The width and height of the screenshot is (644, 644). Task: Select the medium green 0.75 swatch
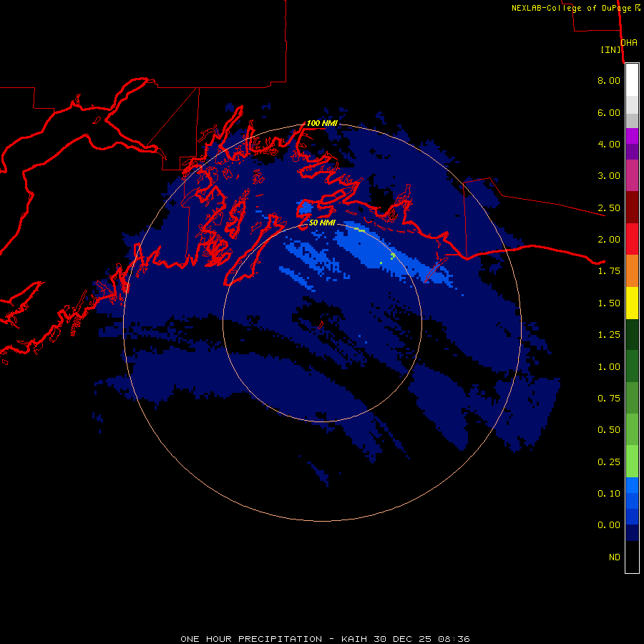coord(632,398)
